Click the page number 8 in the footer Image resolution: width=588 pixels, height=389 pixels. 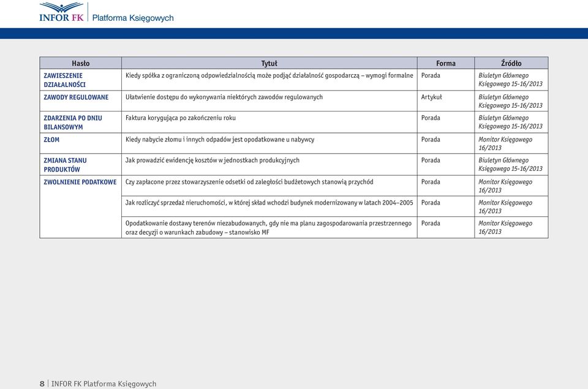42,383
